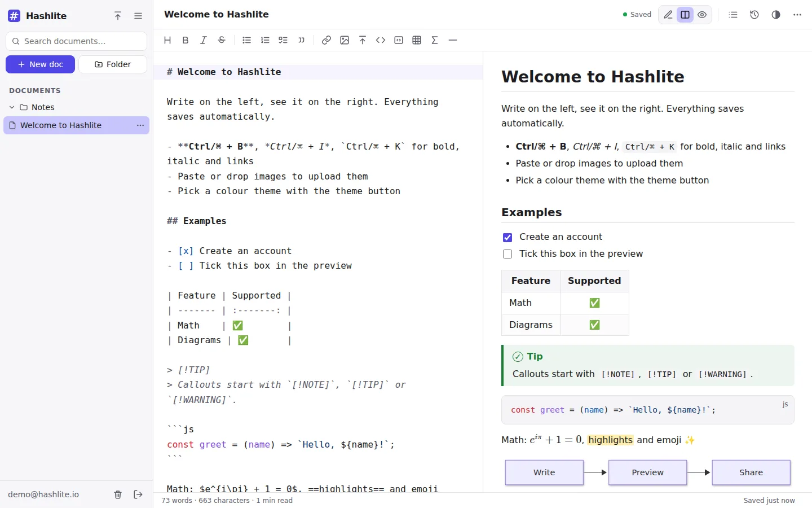Open version history

[754, 15]
